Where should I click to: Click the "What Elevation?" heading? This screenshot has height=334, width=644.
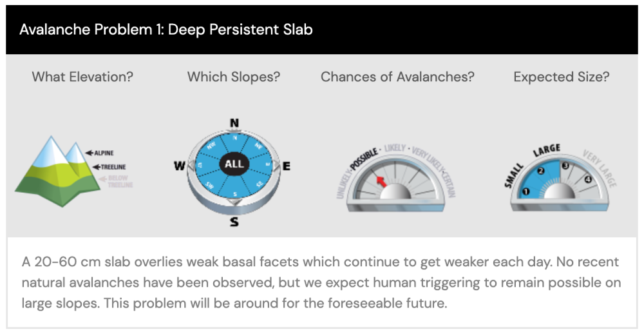(82, 77)
